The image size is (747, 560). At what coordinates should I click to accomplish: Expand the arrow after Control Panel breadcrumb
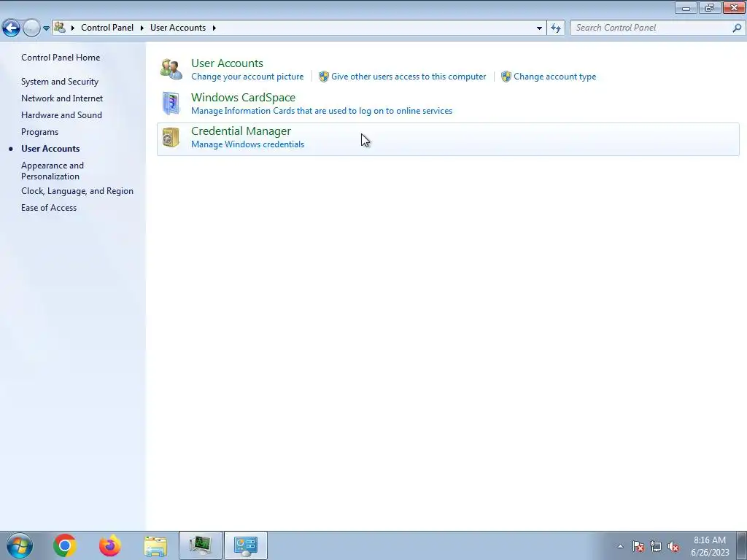(x=142, y=28)
